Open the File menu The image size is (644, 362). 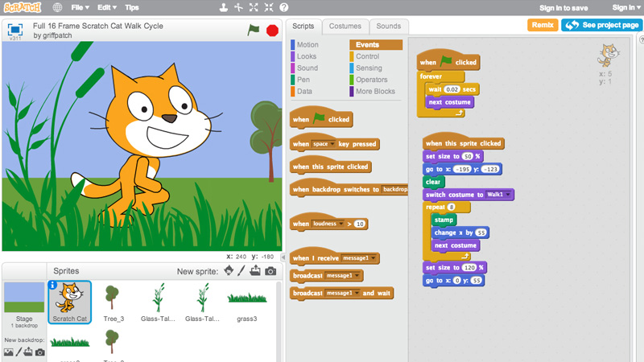(80, 7)
